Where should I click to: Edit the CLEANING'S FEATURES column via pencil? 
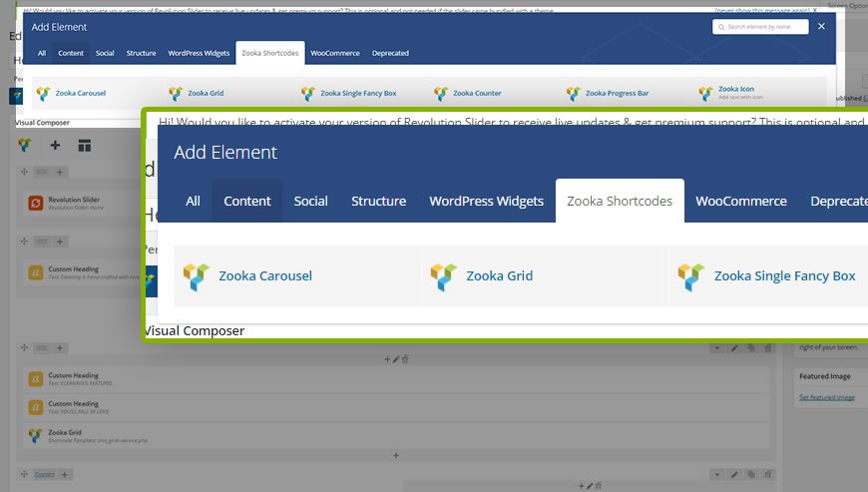396,359
